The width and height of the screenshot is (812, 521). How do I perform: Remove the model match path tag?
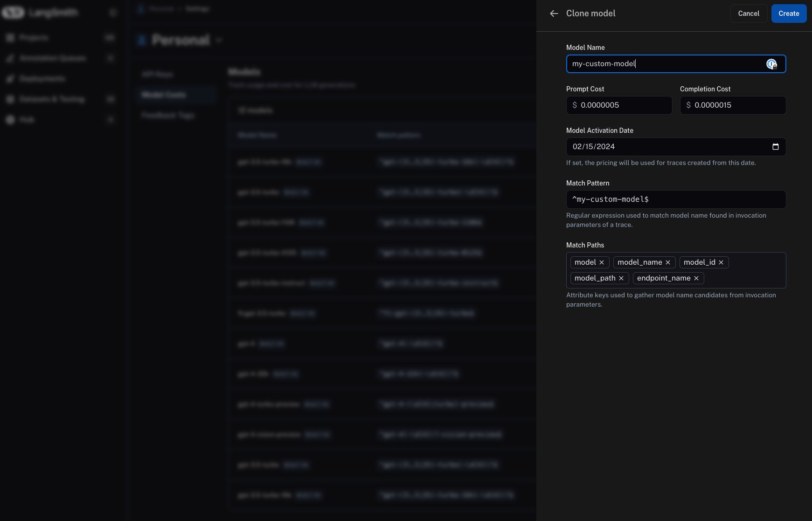602,262
